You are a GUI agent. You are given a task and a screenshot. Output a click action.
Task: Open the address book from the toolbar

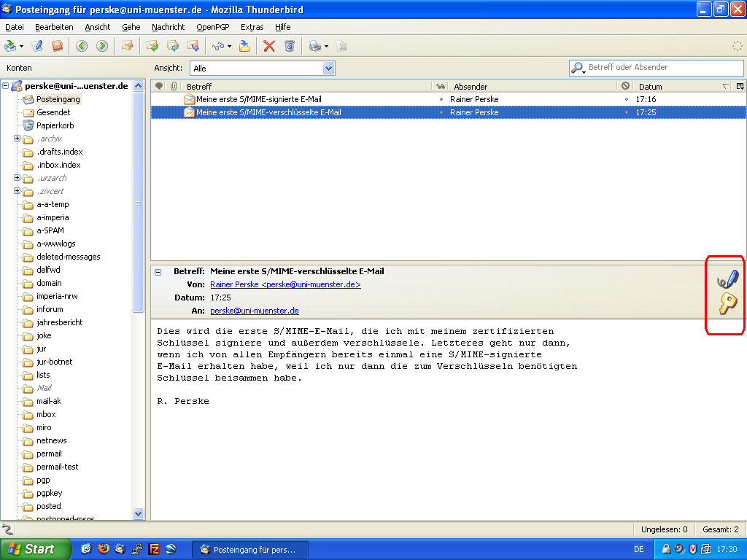pos(57,46)
